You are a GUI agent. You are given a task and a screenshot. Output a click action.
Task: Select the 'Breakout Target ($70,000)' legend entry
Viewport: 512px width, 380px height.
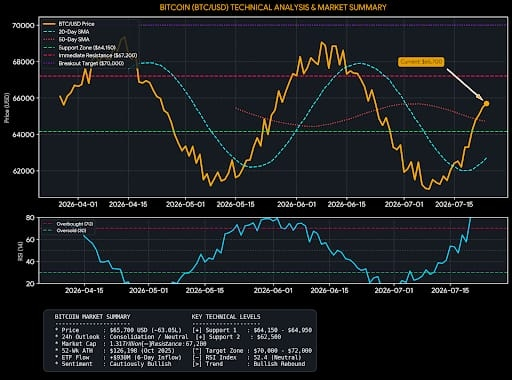coord(84,63)
